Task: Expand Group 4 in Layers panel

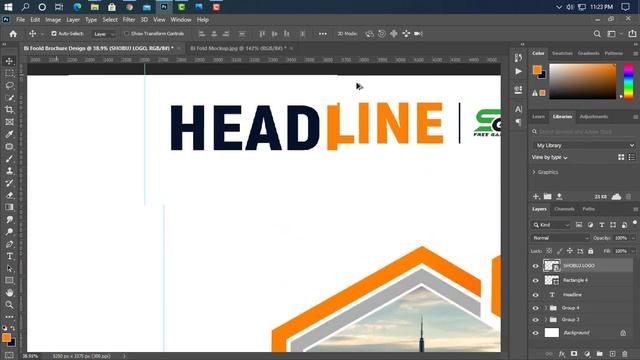Action: pos(546,308)
